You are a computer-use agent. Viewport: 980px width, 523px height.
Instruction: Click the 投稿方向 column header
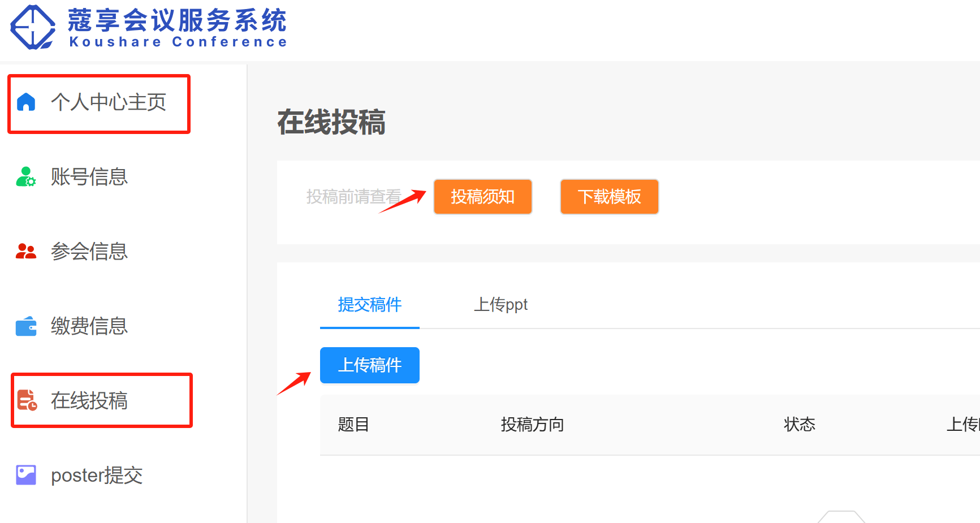coord(532,425)
